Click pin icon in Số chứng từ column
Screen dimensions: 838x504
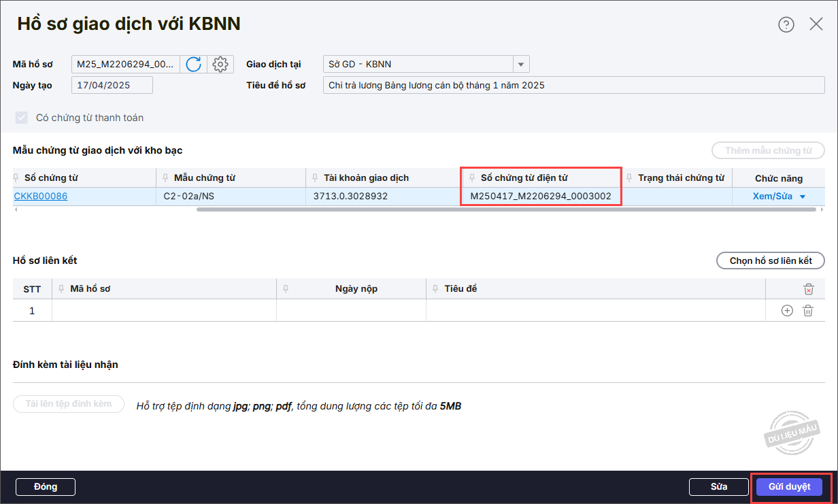pyautogui.click(x=16, y=178)
